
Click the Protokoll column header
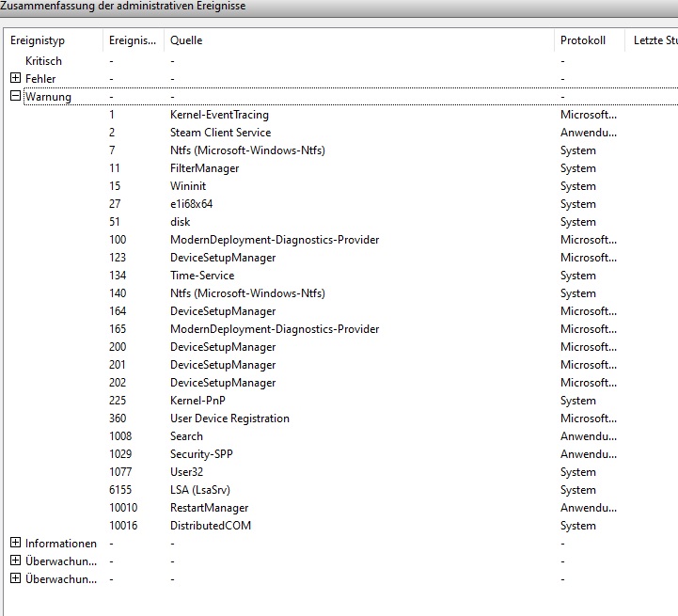(x=590, y=40)
